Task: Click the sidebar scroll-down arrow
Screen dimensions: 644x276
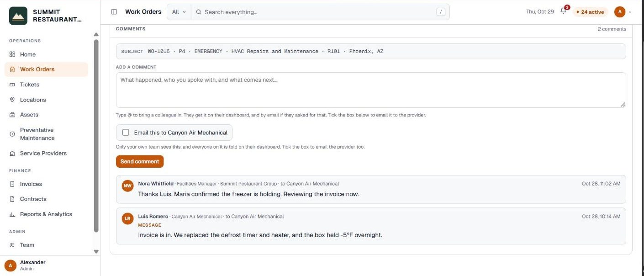Action: pyautogui.click(x=96, y=251)
